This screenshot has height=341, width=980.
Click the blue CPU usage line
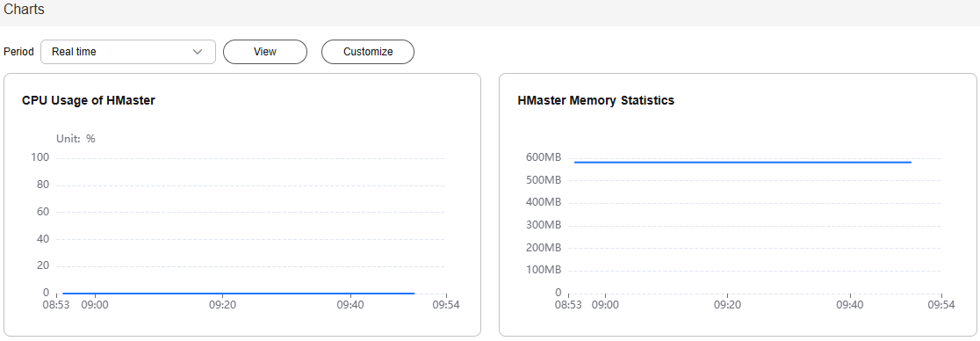[238, 293]
